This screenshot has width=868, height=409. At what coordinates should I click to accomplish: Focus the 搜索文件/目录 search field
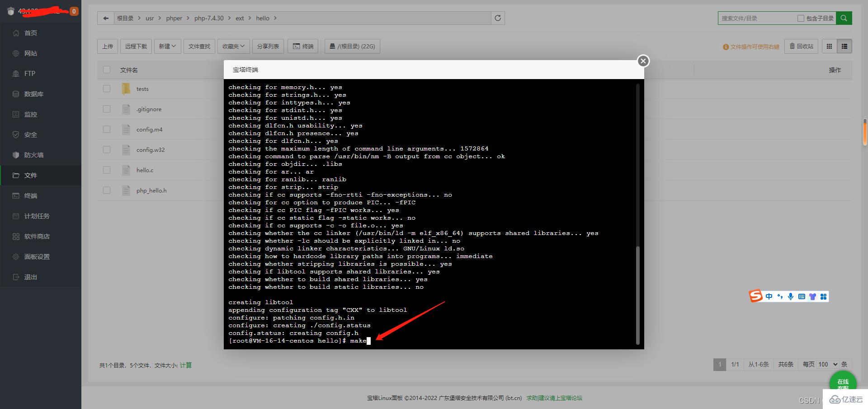[757, 18]
